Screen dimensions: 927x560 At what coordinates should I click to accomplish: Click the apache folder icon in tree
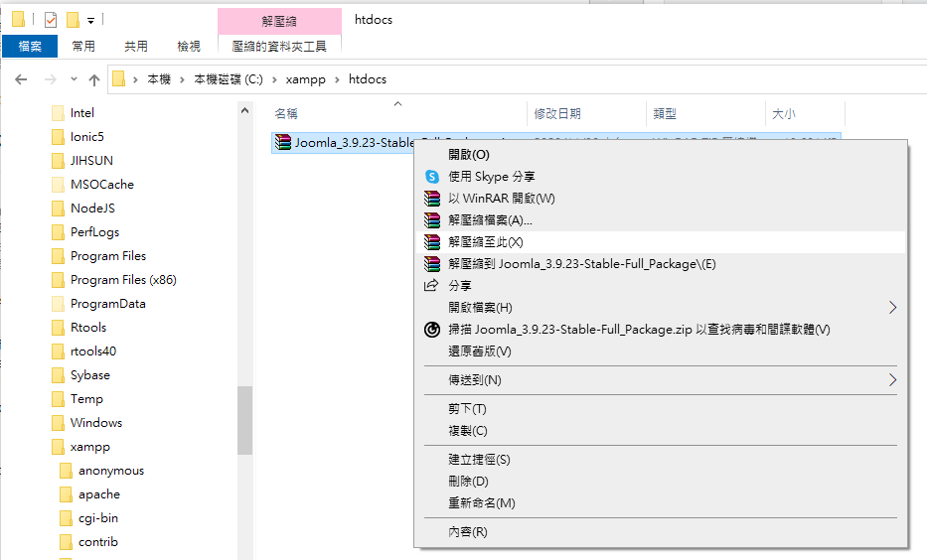point(67,494)
